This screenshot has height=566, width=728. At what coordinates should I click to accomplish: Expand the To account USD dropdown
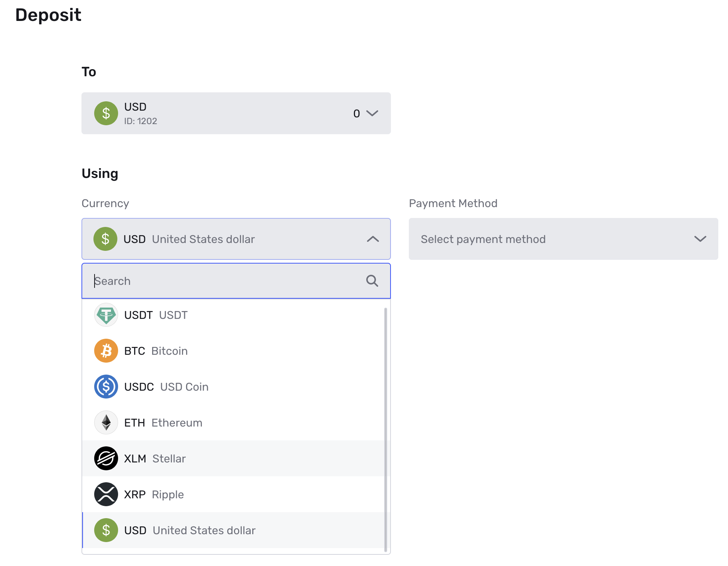[x=372, y=113]
